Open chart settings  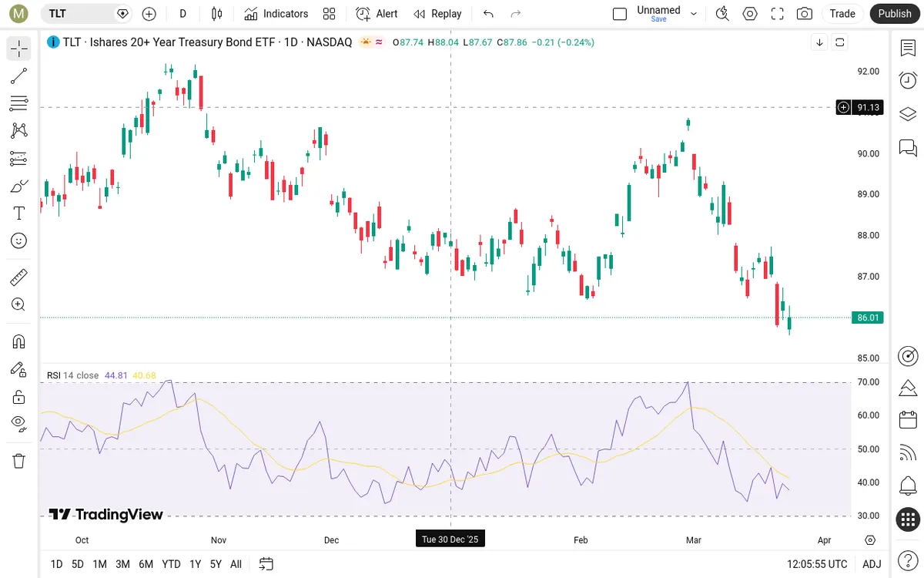(x=750, y=13)
